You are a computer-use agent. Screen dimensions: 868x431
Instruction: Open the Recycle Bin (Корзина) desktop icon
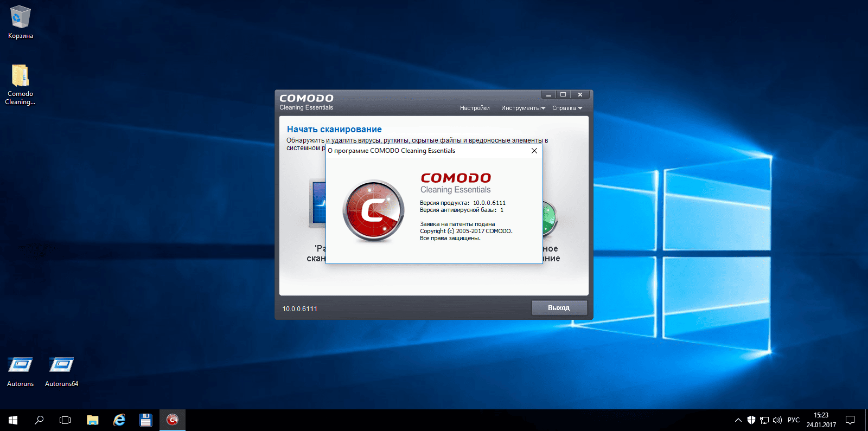point(21,22)
